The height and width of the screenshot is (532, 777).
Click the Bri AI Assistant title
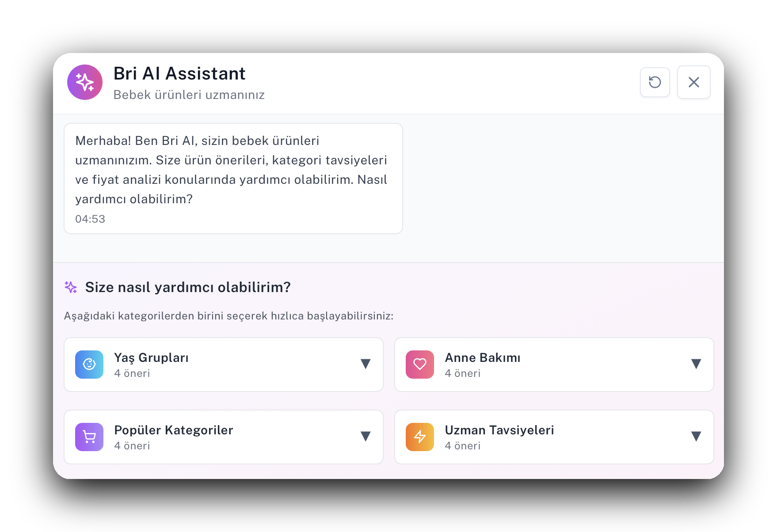[x=179, y=73]
